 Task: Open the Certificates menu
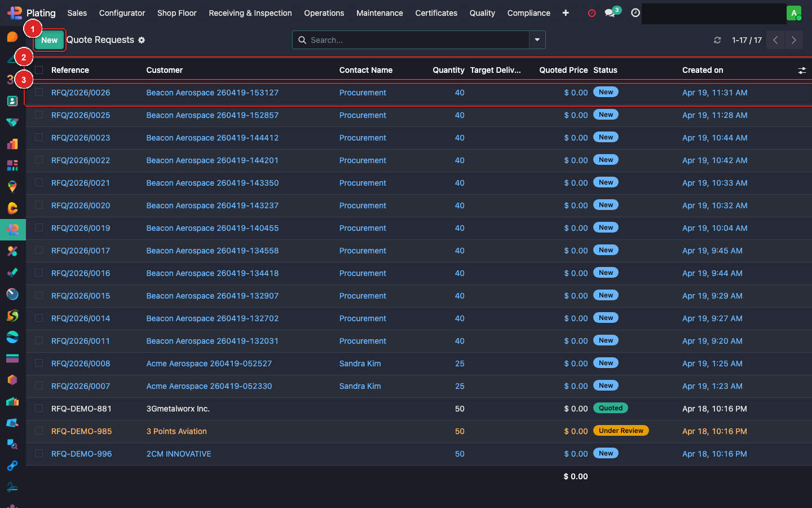click(x=436, y=13)
